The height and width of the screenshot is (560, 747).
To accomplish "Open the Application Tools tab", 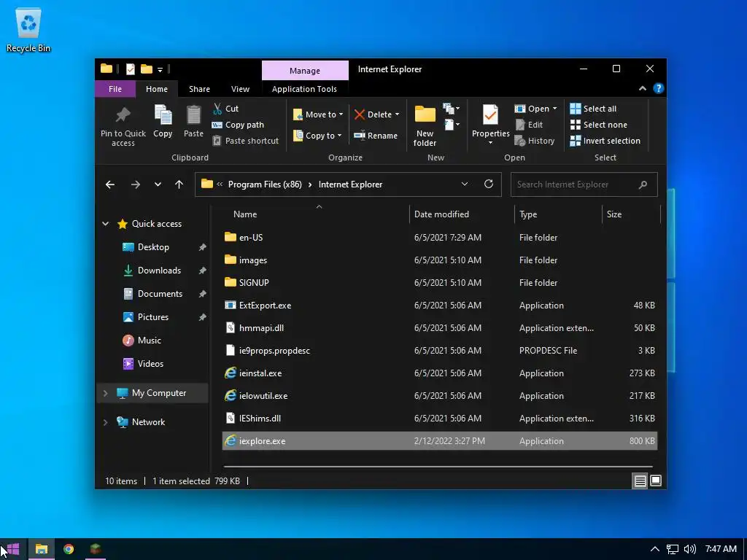I will pos(304,89).
